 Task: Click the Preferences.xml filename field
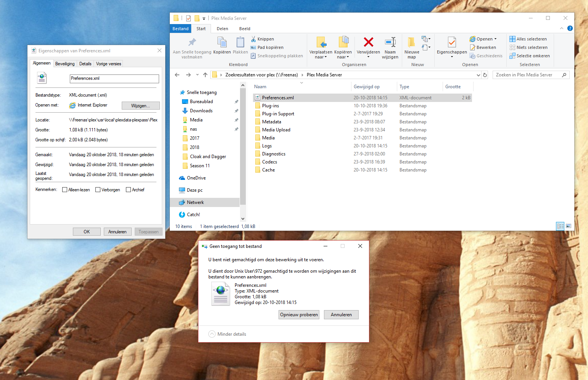pos(114,79)
